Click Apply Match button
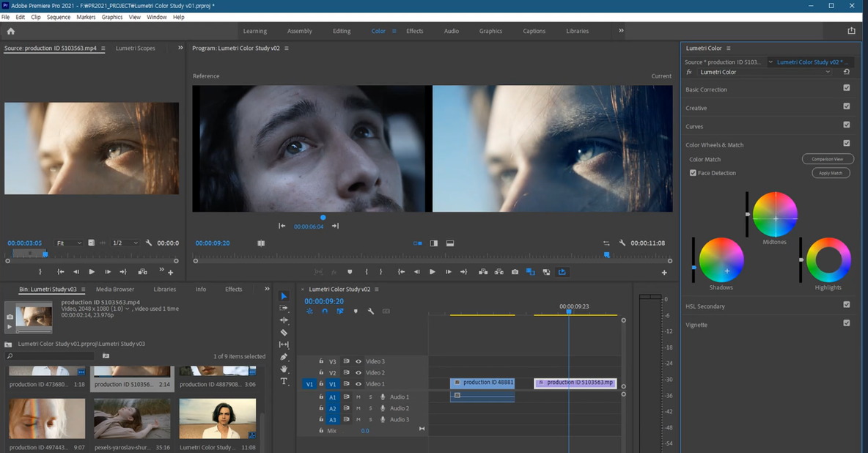The height and width of the screenshot is (453, 868). 831,173
